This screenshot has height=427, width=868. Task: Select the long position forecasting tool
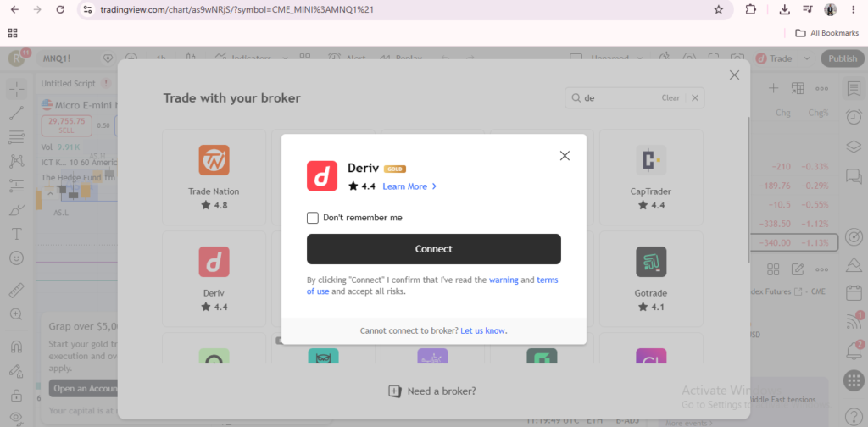point(17,186)
